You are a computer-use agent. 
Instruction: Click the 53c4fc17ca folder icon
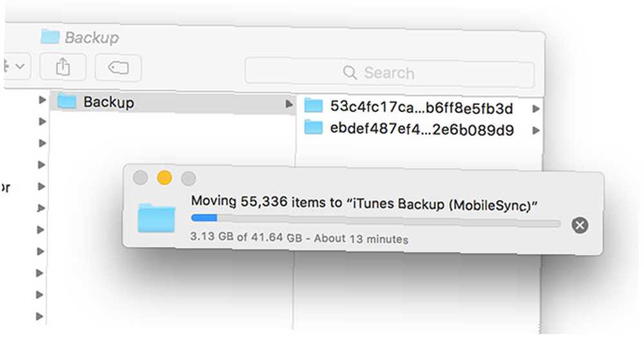(314, 106)
